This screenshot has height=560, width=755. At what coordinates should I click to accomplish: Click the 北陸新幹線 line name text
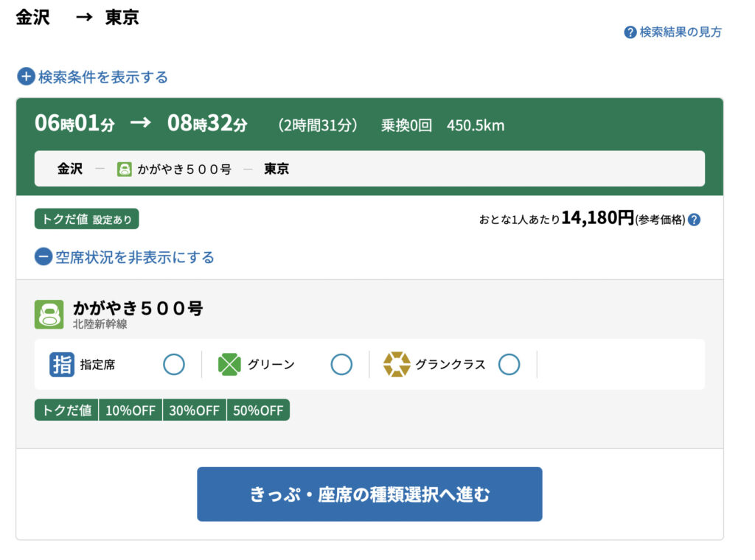(100, 324)
